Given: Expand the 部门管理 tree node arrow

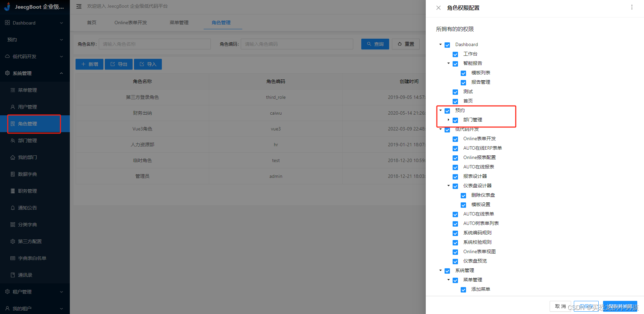Looking at the screenshot, I should [449, 120].
